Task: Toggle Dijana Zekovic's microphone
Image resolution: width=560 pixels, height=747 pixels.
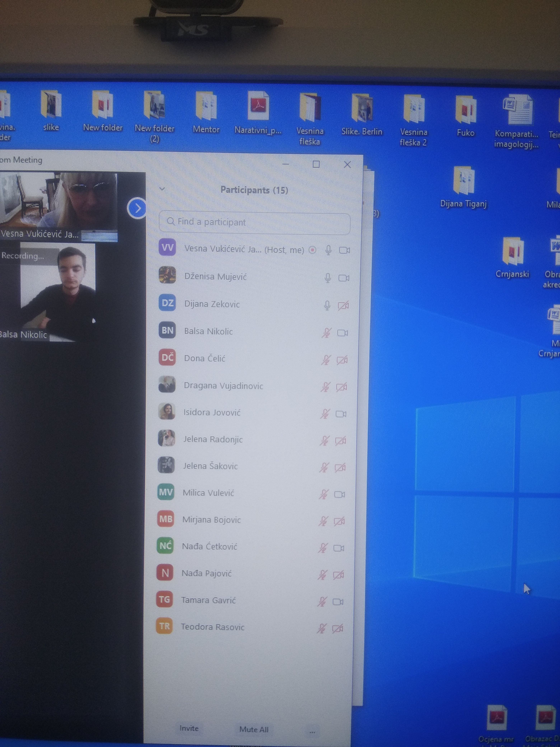Action: (327, 306)
